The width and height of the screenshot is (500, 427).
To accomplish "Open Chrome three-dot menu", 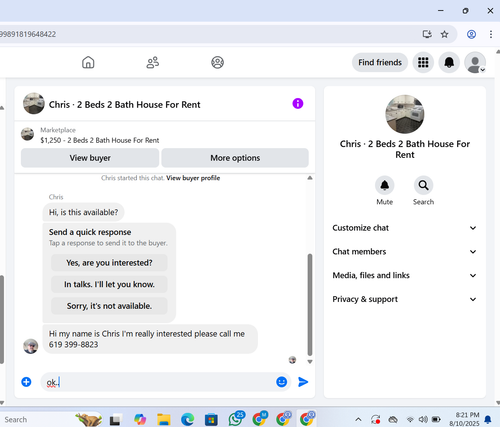I will coord(491,34).
